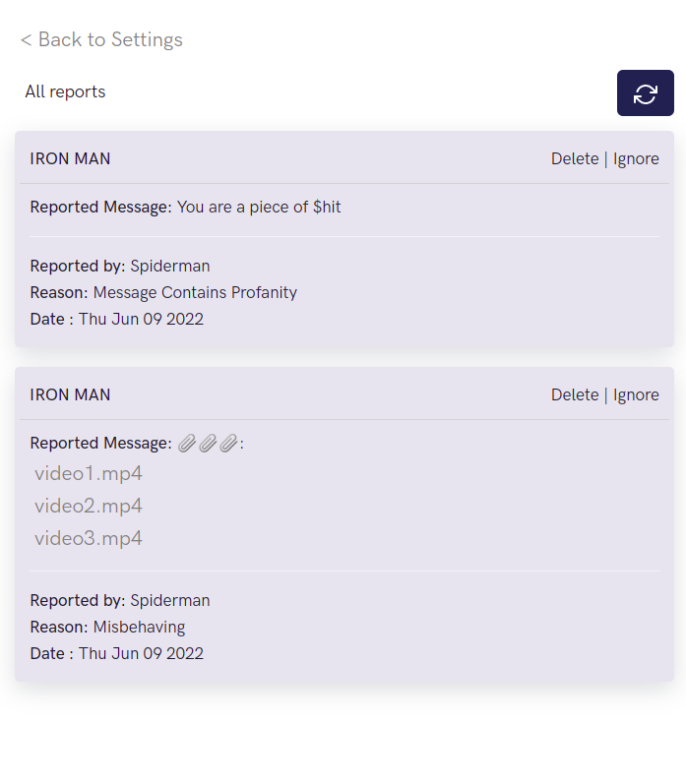686x784 pixels.
Task: Refresh the reports list with the reload icon
Action: point(645,93)
